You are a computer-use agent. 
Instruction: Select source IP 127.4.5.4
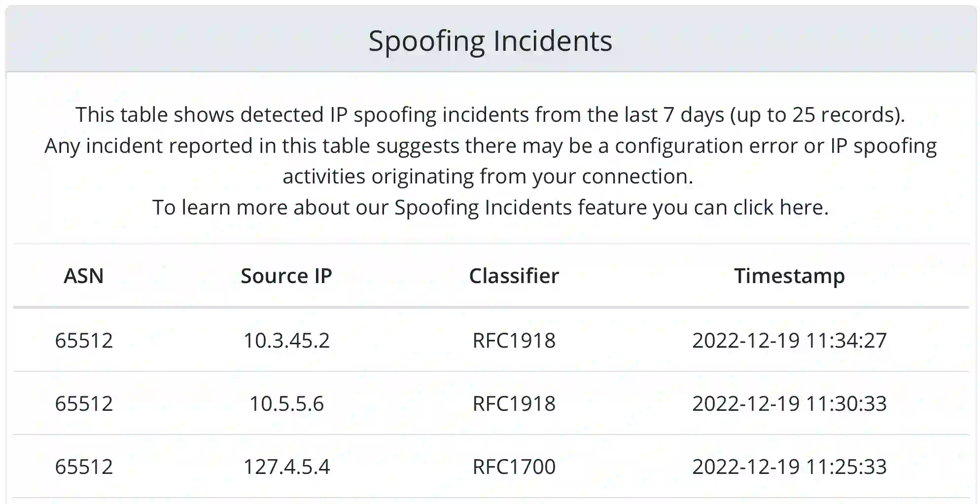286,467
